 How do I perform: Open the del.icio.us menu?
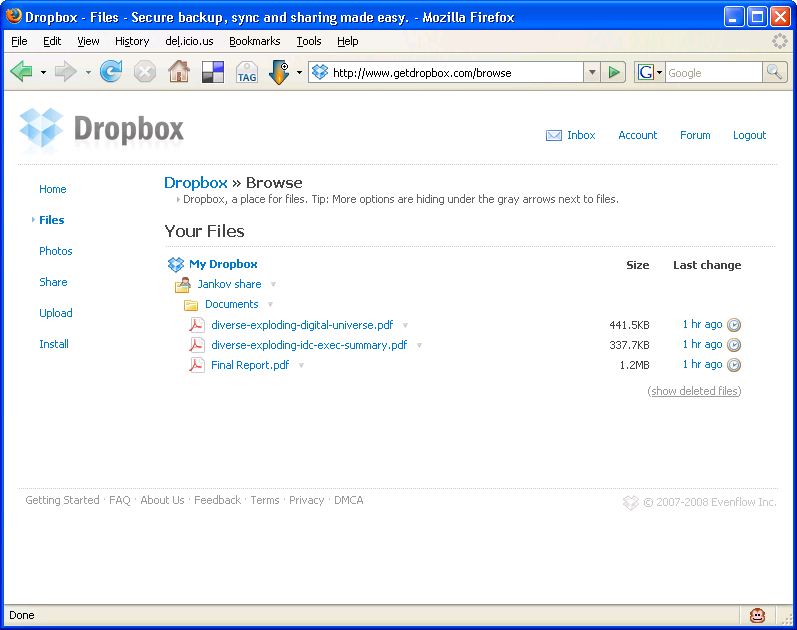(x=189, y=41)
